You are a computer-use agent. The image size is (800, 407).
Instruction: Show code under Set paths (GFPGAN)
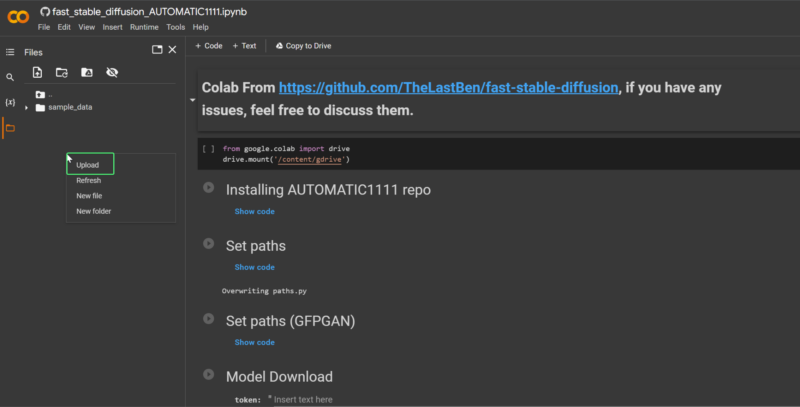(254, 342)
